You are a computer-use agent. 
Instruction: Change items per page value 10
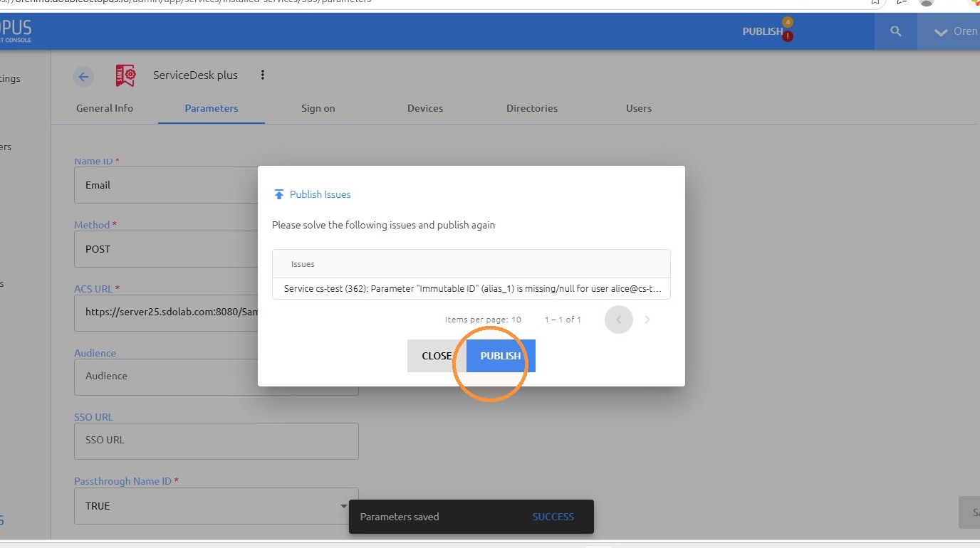point(516,320)
